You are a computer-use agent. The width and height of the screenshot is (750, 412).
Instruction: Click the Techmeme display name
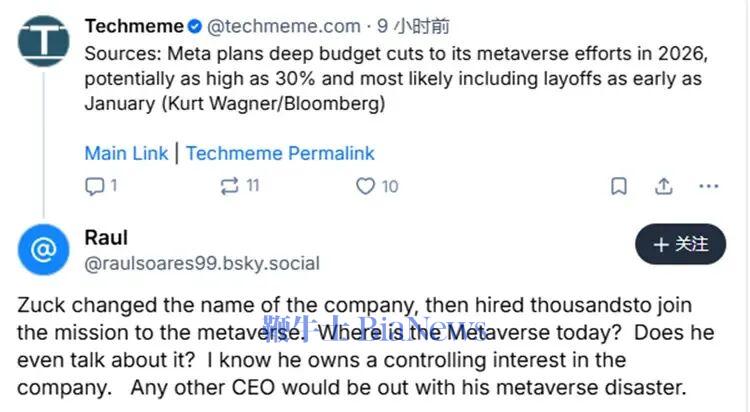(x=134, y=27)
